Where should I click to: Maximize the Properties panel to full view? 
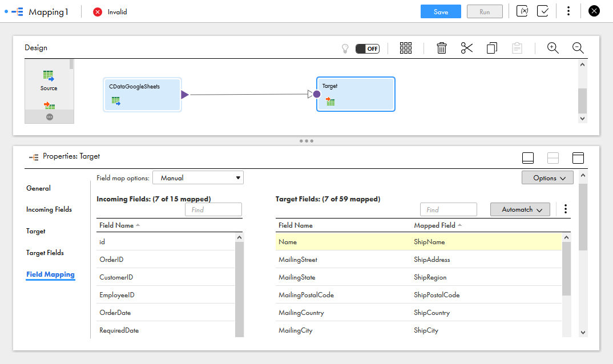578,158
